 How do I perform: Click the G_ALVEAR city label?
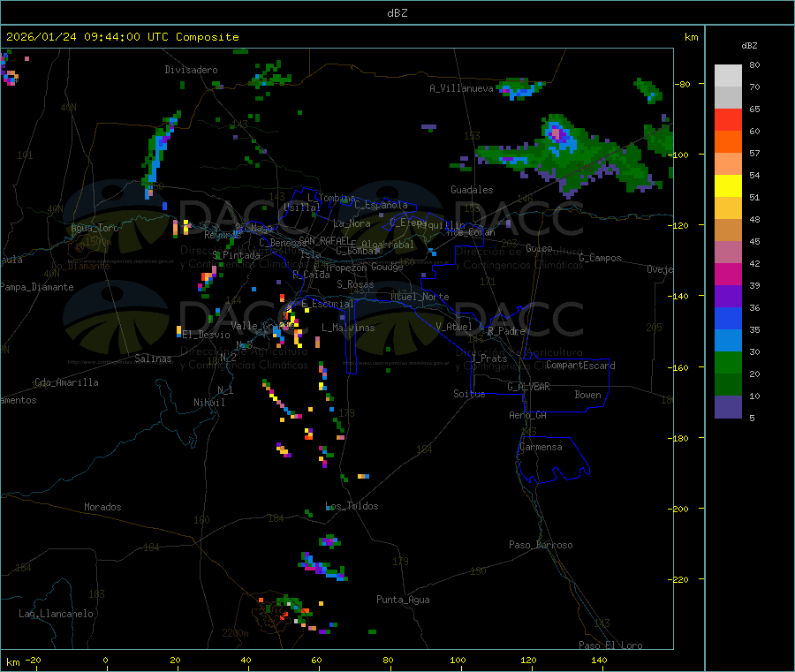pos(529,387)
